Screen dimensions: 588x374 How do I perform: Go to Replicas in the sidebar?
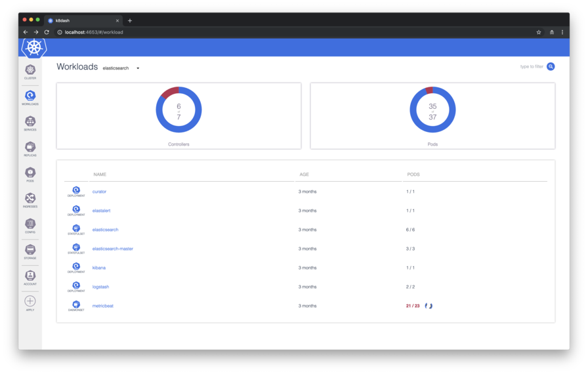click(x=30, y=148)
